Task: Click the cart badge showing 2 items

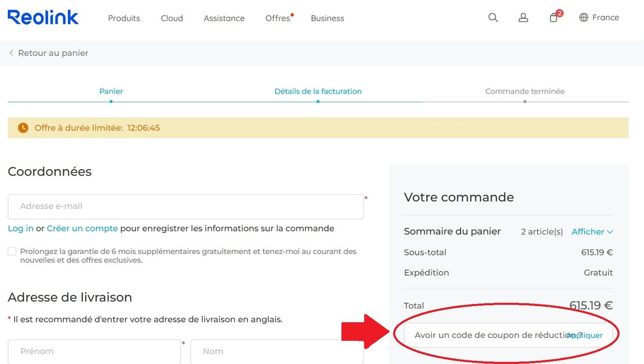Action: click(559, 13)
